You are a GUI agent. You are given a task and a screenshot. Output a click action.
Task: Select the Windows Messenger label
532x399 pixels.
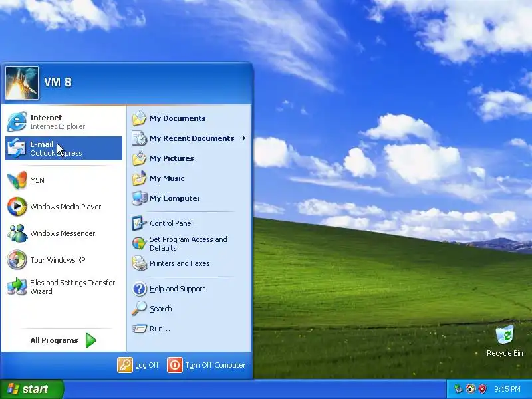63,233
